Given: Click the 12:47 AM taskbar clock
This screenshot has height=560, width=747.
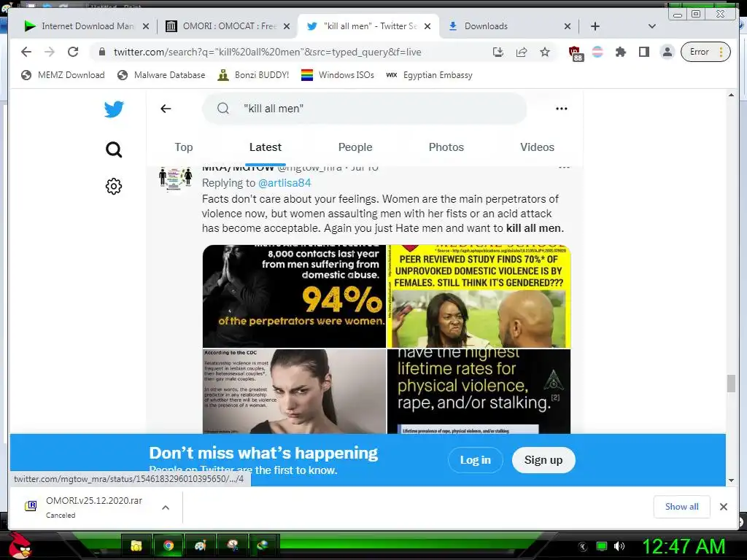Looking at the screenshot, I should (684, 546).
